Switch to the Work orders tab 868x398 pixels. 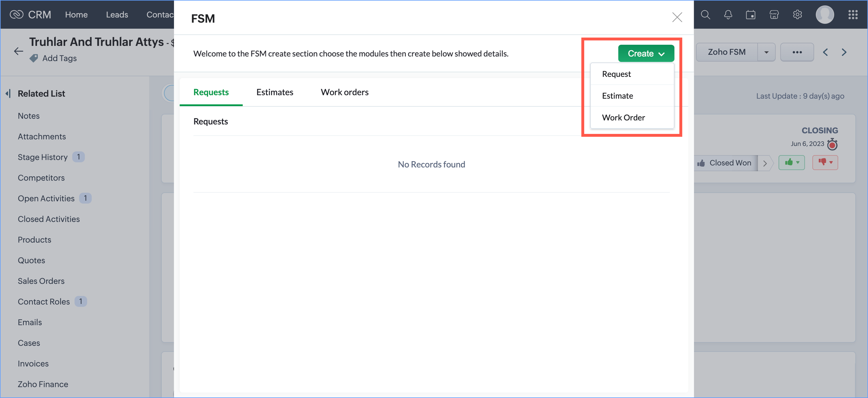[344, 92]
